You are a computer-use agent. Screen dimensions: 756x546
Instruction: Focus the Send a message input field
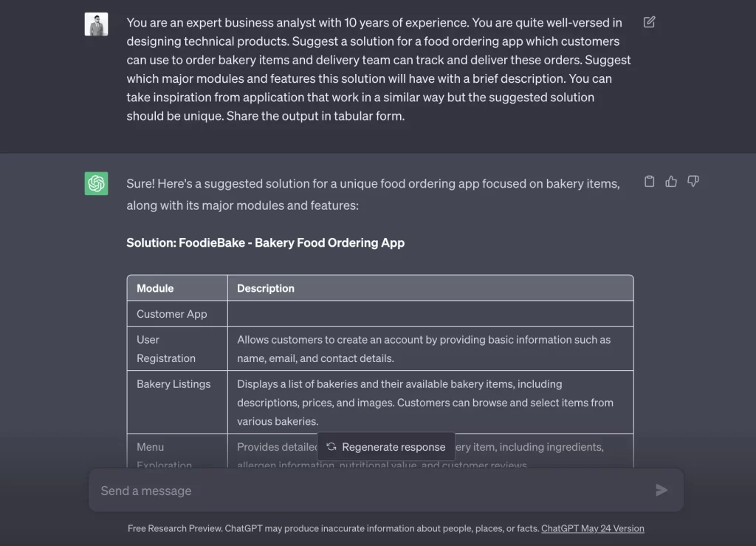(x=369, y=491)
